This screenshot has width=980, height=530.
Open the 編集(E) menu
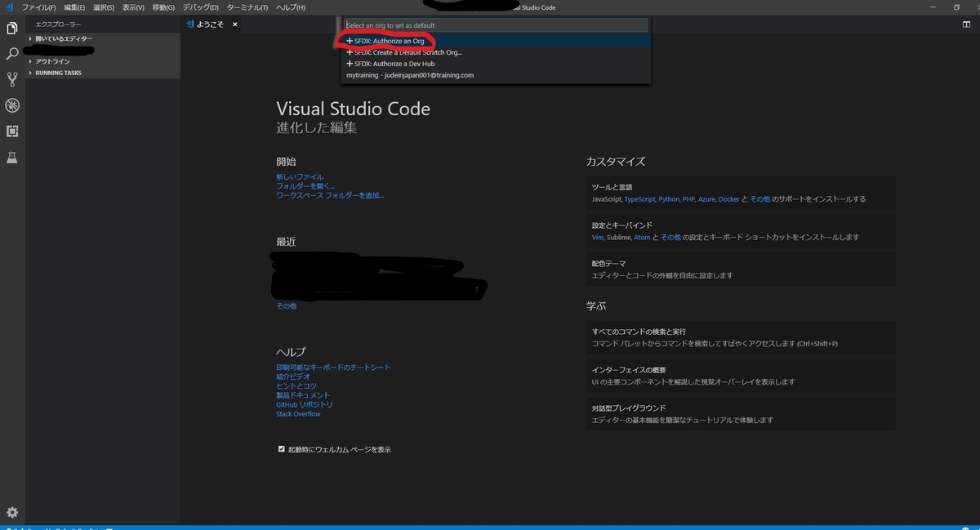point(74,7)
